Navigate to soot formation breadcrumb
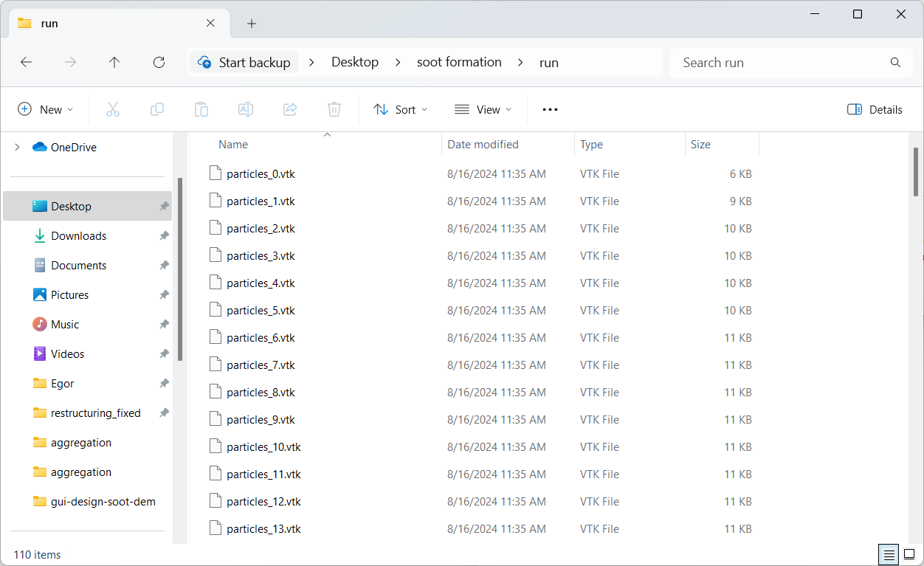Screen dimensions: 924x566 click(x=459, y=63)
